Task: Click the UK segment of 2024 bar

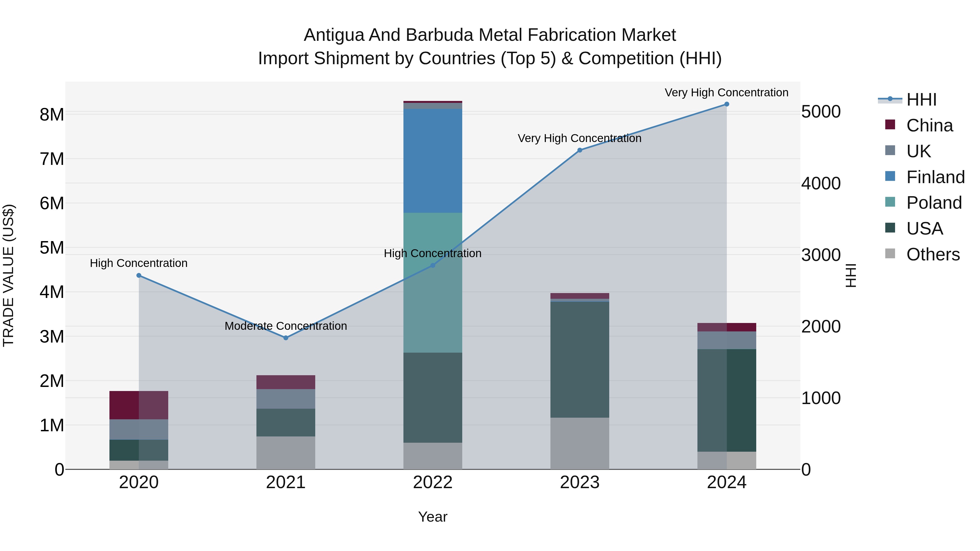Action: (x=727, y=340)
